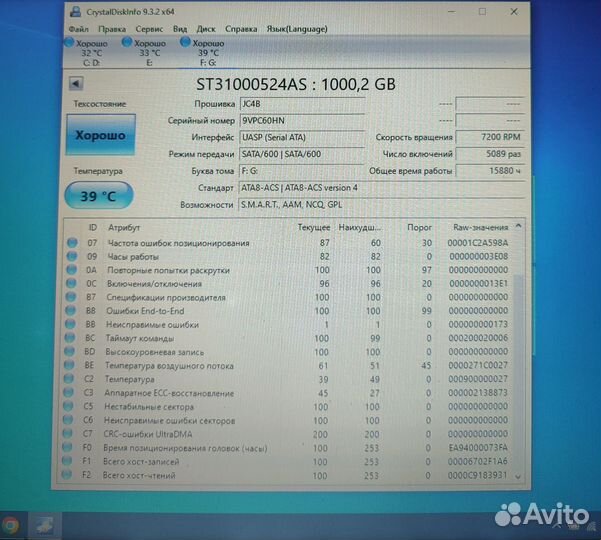Viewport: 601px width, 540px height.
Task: Click the serial number field 9VPC60HN
Action: point(302,121)
